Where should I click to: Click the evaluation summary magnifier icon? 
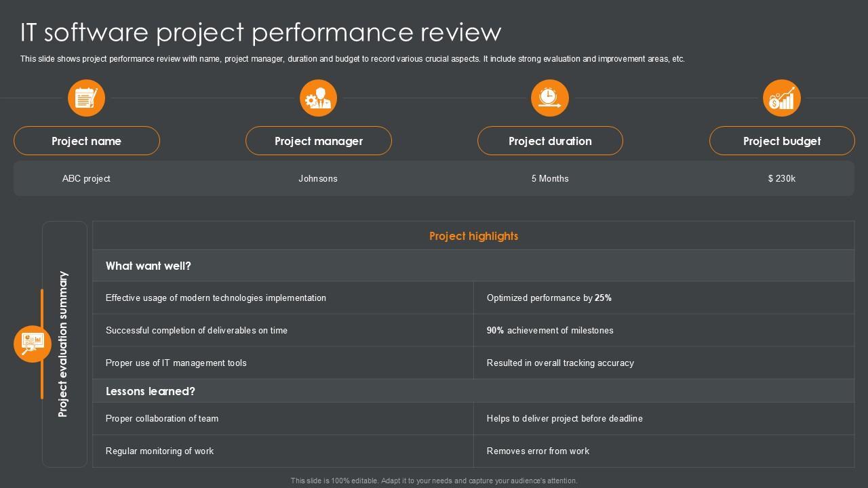[33, 344]
